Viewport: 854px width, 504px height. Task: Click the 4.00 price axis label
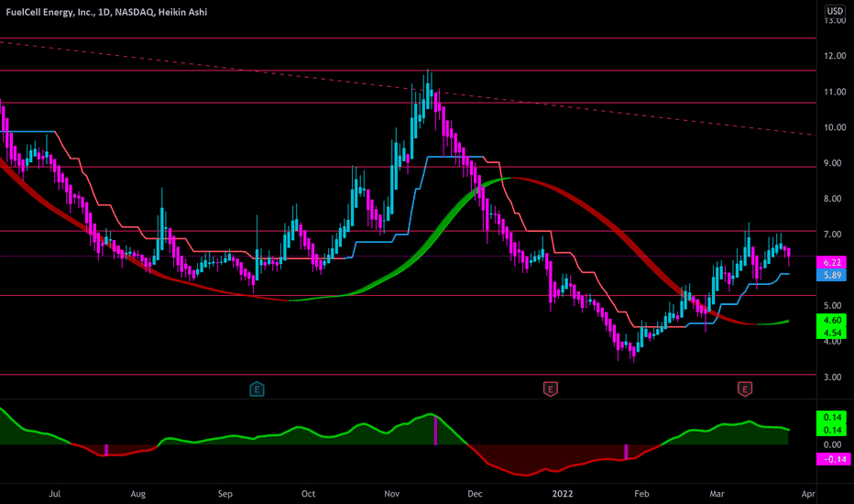pyautogui.click(x=832, y=341)
